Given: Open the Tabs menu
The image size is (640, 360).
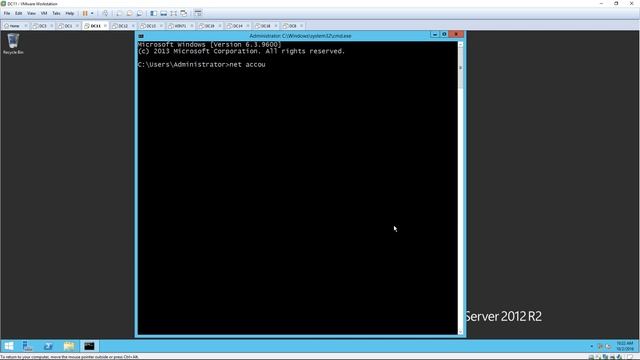Looking at the screenshot, I should click(x=56, y=13).
